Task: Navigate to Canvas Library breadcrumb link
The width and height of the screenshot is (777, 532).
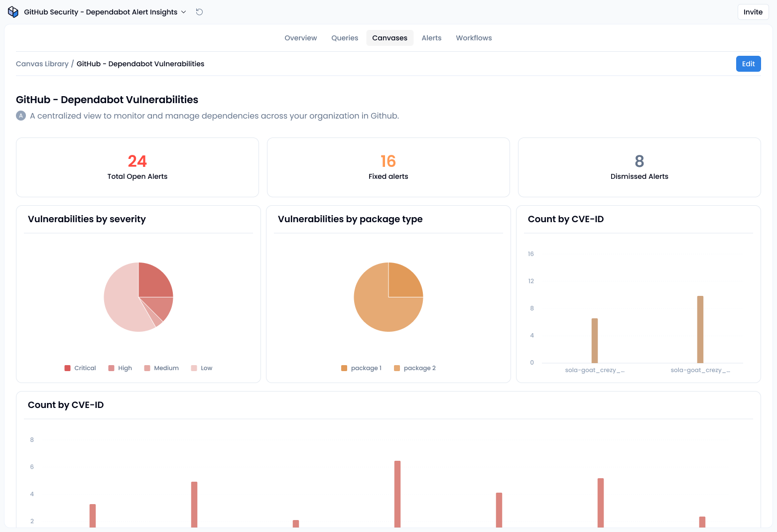Action: pyautogui.click(x=42, y=64)
